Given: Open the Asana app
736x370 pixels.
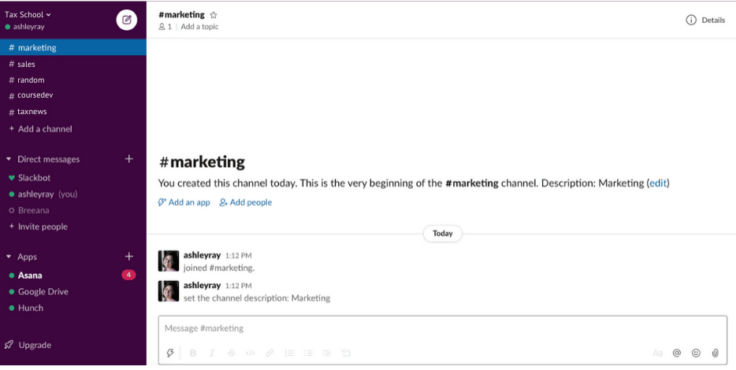Looking at the screenshot, I should click(x=30, y=275).
